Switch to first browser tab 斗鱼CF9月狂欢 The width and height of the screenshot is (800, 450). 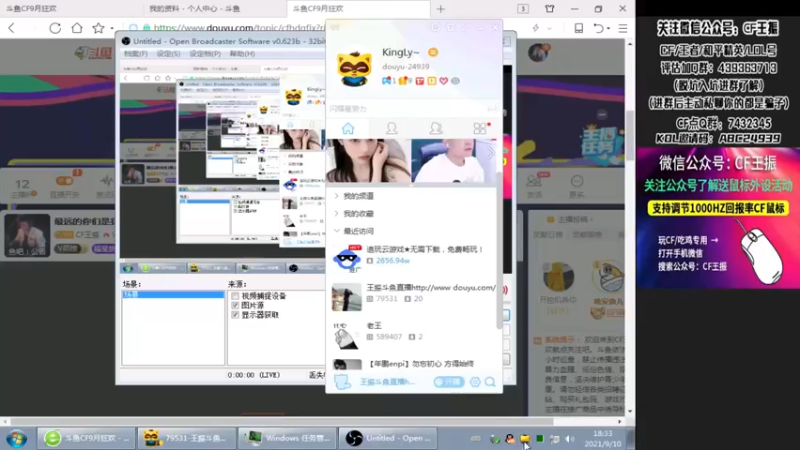[x=71, y=9]
